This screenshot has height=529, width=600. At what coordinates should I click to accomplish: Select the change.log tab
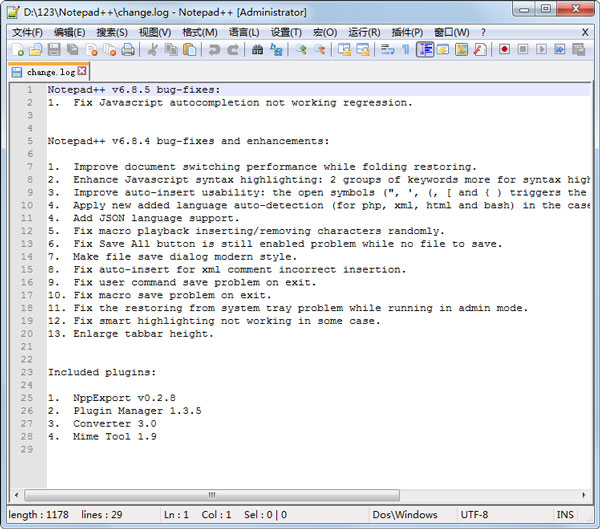point(50,72)
